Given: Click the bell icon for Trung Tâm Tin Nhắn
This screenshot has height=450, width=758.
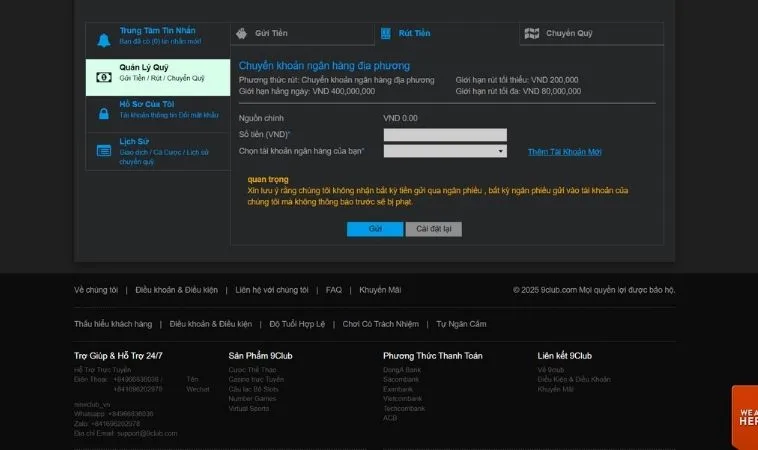Looking at the screenshot, I should point(104,40).
